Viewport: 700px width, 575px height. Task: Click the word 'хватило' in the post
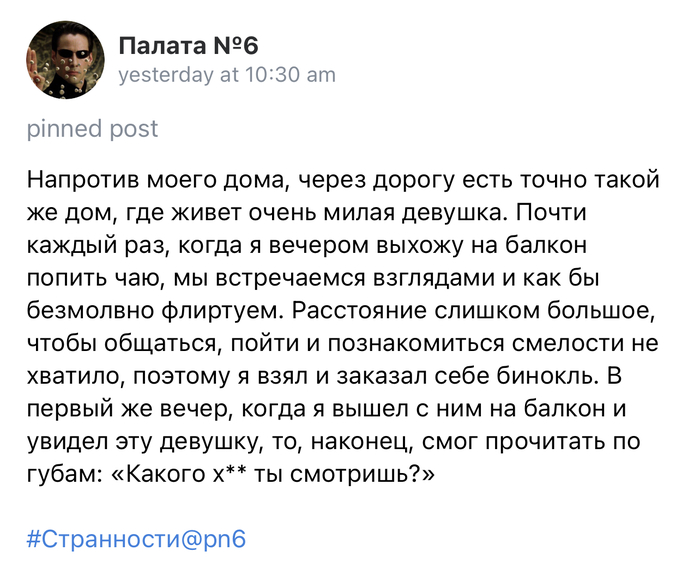pos(67,376)
